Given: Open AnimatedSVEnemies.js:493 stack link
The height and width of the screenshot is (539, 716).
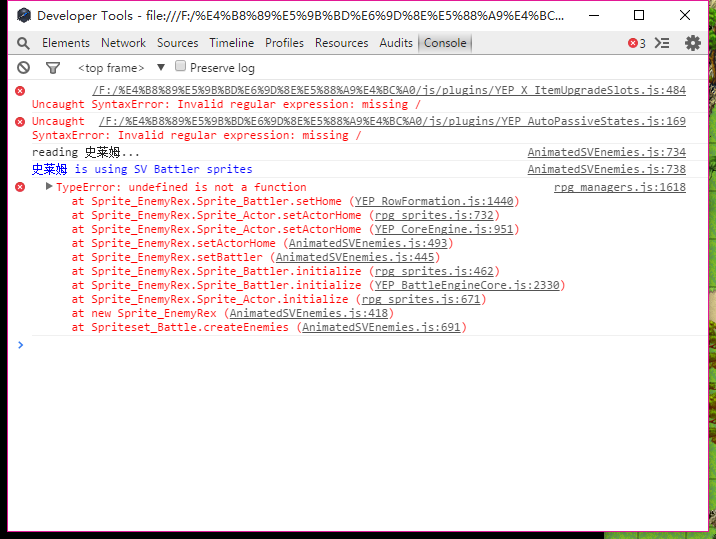Looking at the screenshot, I should click(368, 243).
